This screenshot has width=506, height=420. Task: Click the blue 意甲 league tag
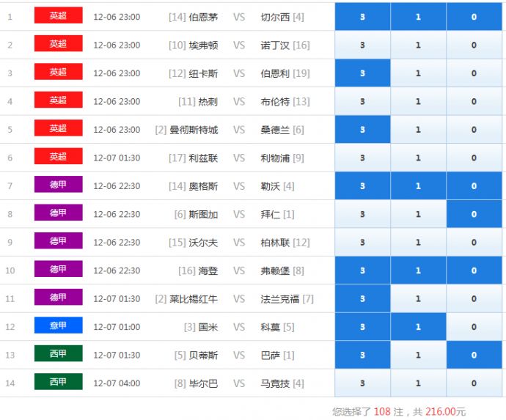(x=58, y=325)
